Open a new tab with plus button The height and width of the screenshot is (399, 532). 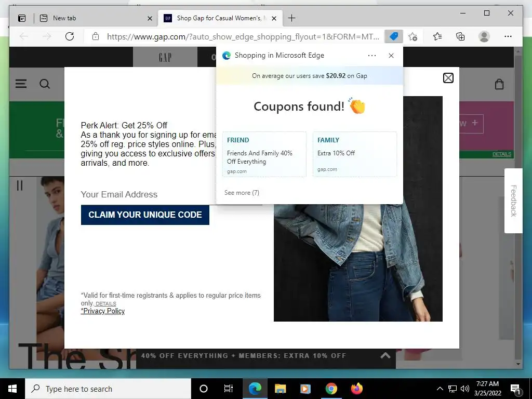coord(291,18)
